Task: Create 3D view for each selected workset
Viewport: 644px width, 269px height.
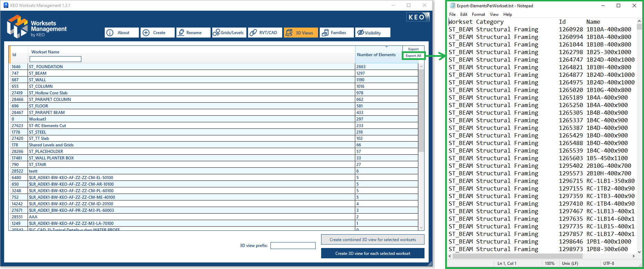Action: tap(372, 254)
